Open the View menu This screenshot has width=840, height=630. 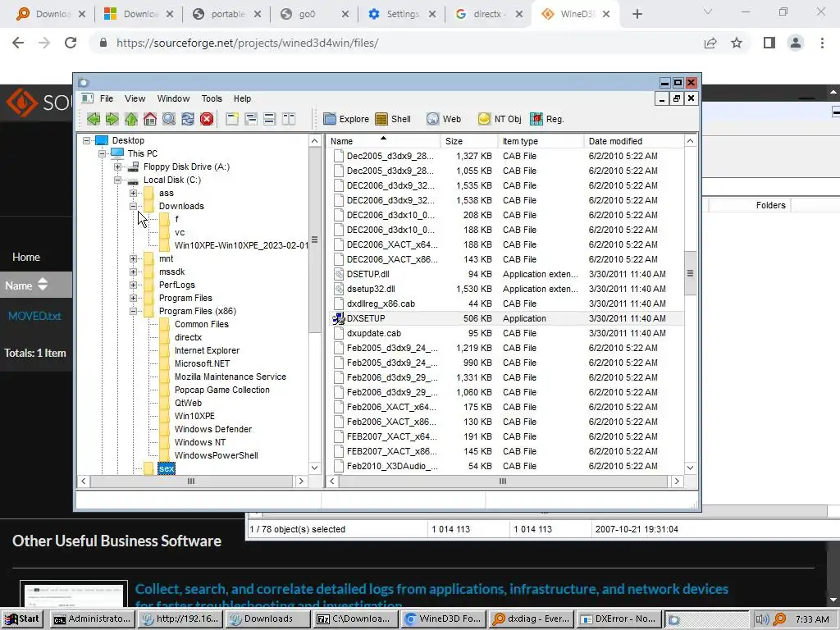click(x=135, y=98)
